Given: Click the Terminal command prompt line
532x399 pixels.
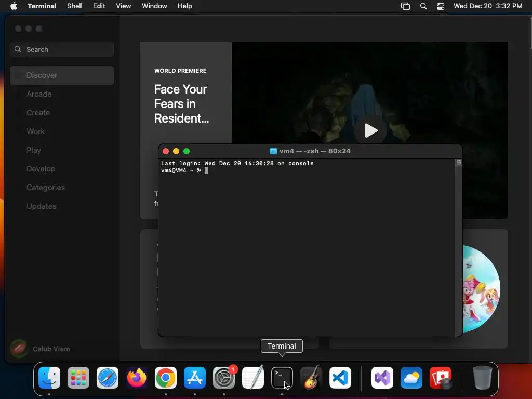Looking at the screenshot, I should pyautogui.click(x=184, y=170).
